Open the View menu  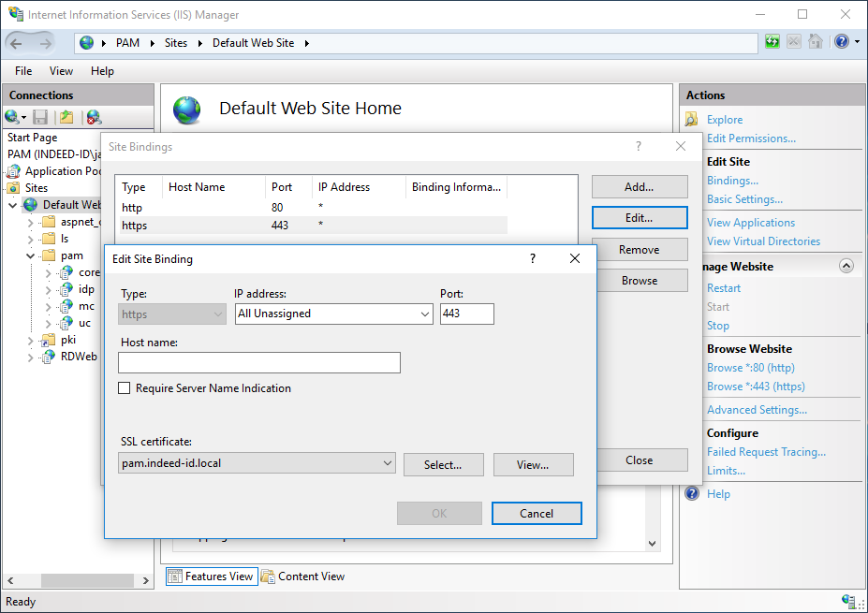(61, 71)
